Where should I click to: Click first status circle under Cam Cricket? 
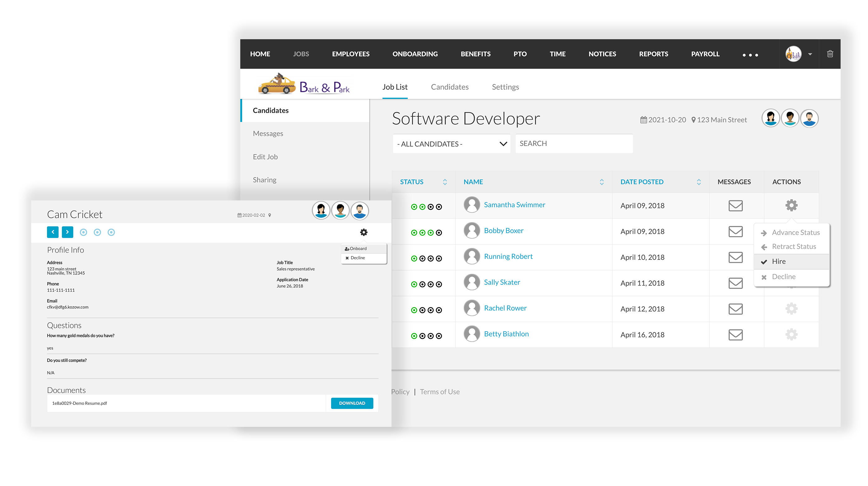pyautogui.click(x=83, y=232)
